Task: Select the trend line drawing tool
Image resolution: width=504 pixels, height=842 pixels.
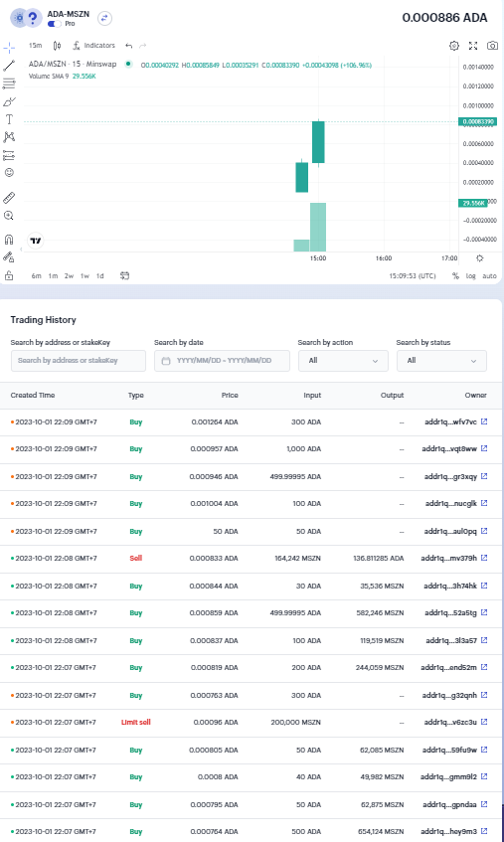Action: click(9, 66)
